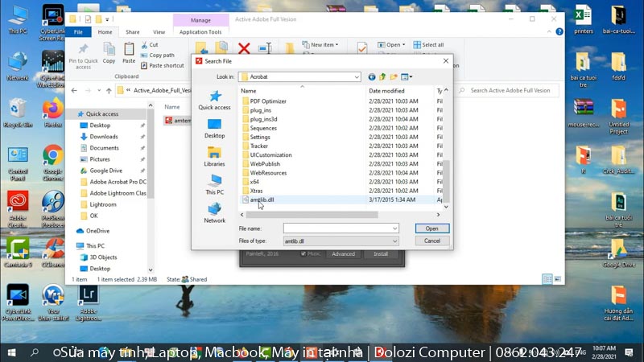Open the Files of type dropdown
The image size is (644, 362).
(x=394, y=241)
